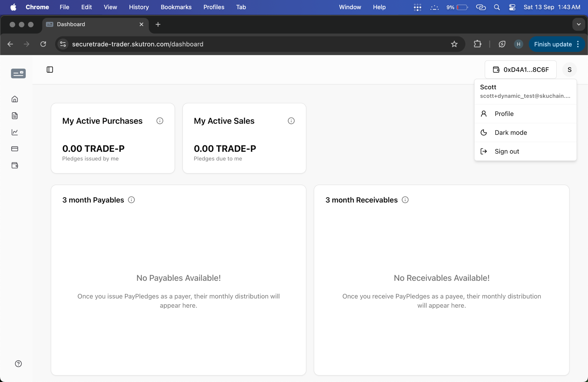Open wallet address 0xD4A1...8C6F button
Viewport: 588px width, 382px height.
pos(521,69)
